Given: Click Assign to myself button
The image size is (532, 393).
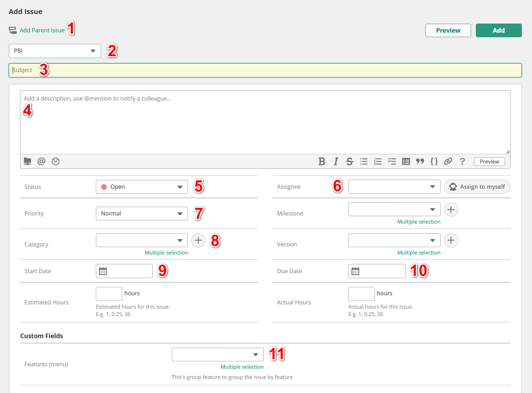Looking at the screenshot, I should tap(477, 187).
